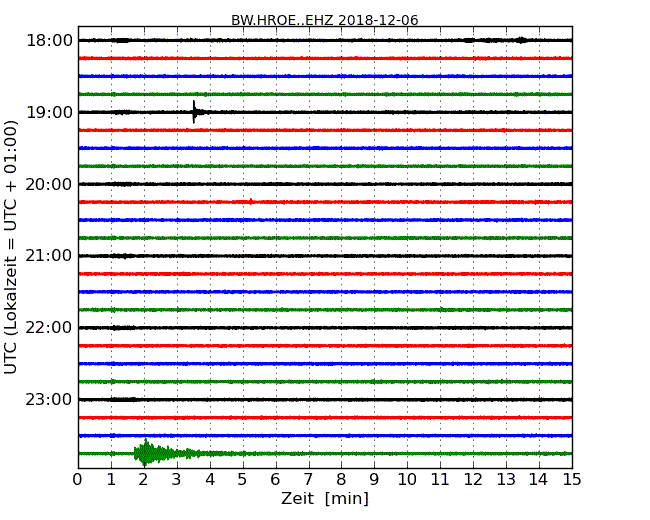Click the black disturbance near minute 13.5 on 18:00 trace
This screenshot has width=650, height=520.
(x=521, y=40)
